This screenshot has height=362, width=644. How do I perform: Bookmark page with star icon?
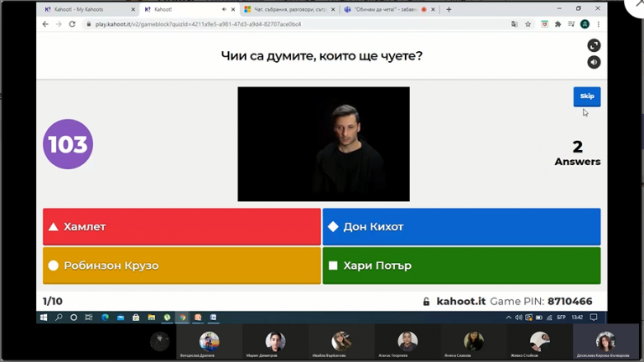click(x=527, y=24)
